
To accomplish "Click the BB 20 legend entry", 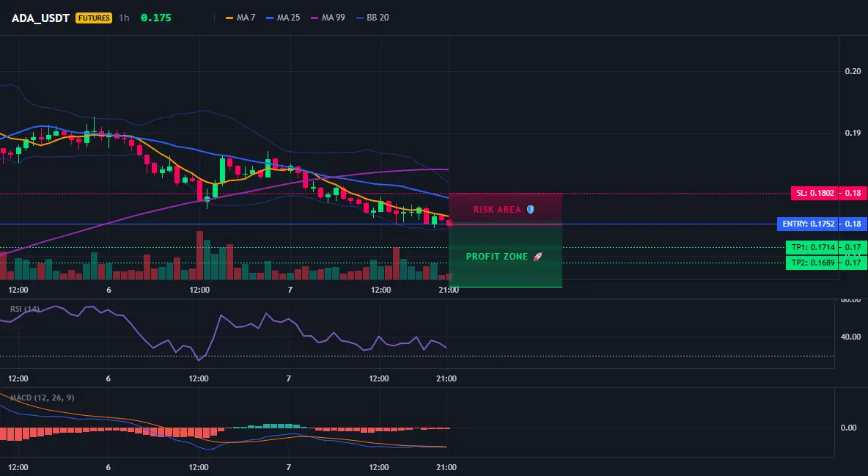I will coord(372,18).
